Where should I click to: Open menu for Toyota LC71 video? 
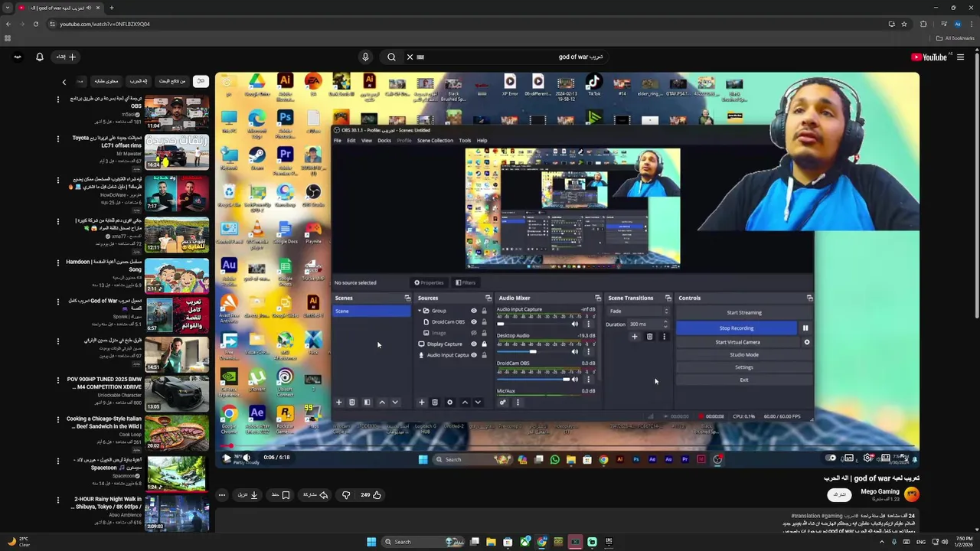(57, 139)
